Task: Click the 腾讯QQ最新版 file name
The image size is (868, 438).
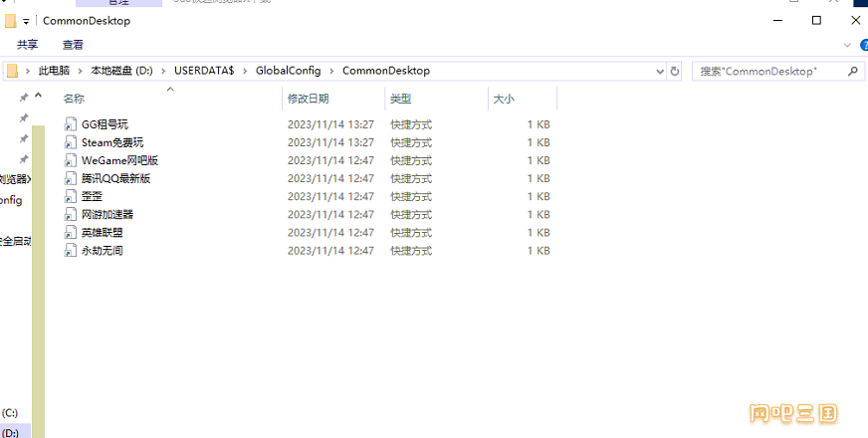Action: tap(115, 178)
